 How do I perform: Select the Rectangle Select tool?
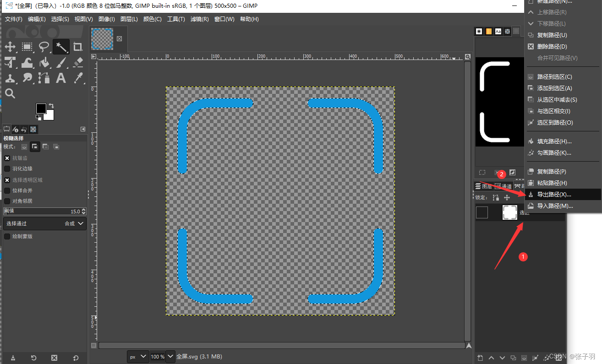(x=27, y=46)
